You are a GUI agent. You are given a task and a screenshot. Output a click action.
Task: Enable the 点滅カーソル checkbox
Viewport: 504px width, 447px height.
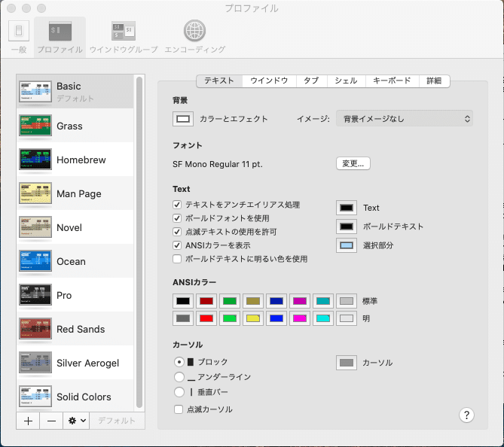pos(179,409)
